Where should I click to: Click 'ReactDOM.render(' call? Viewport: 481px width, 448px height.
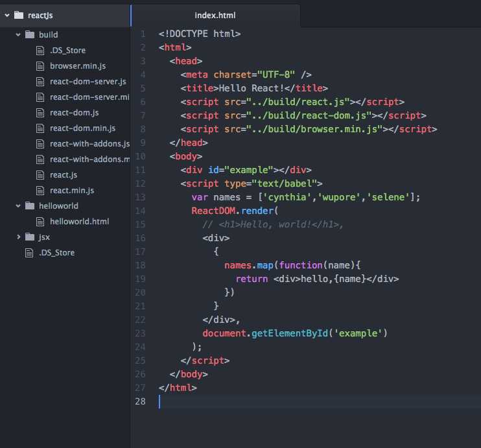(235, 211)
